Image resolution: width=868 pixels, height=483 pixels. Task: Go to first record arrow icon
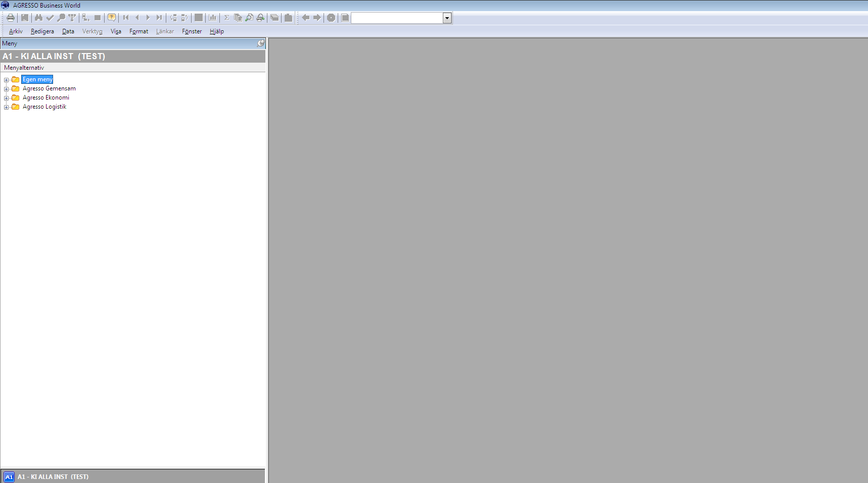pyautogui.click(x=126, y=18)
